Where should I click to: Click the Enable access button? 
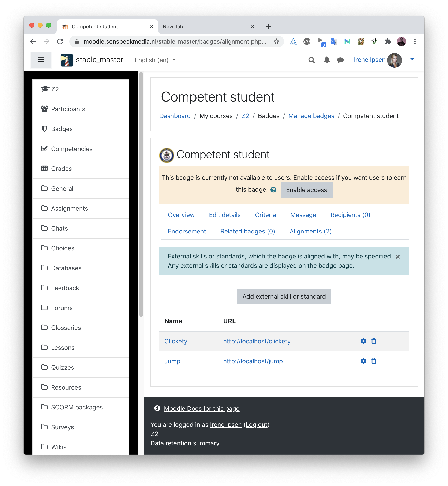(x=306, y=190)
